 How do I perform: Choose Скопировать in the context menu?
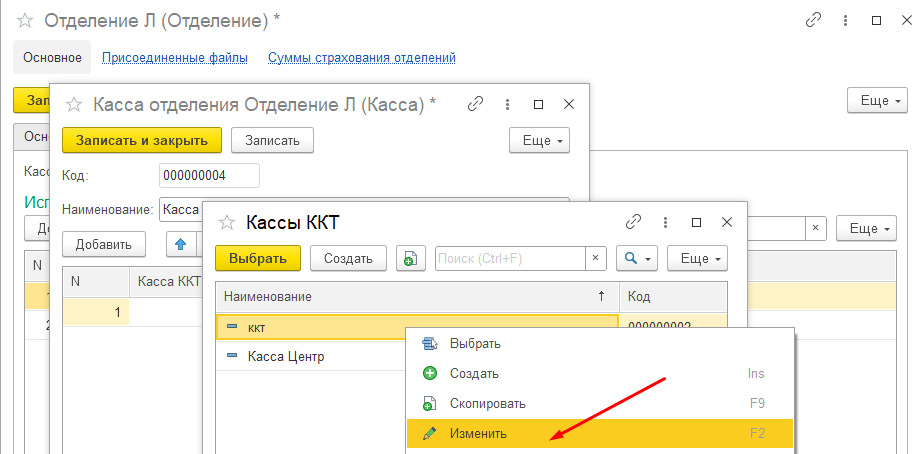[487, 404]
